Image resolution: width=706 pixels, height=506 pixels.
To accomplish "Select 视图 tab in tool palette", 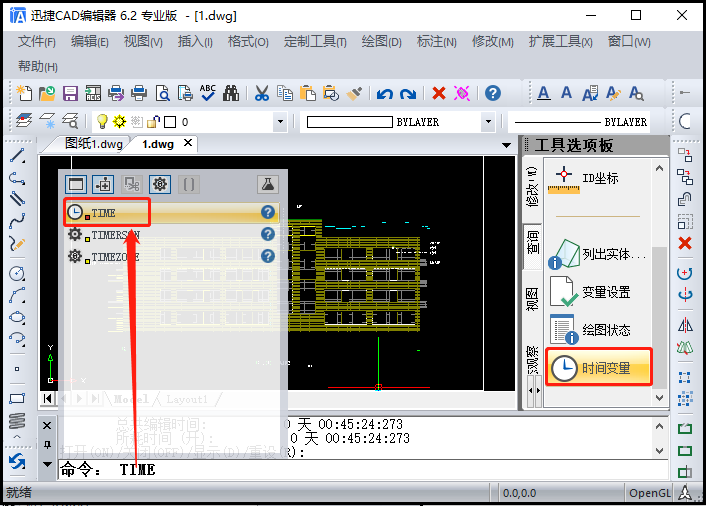I will (532, 299).
